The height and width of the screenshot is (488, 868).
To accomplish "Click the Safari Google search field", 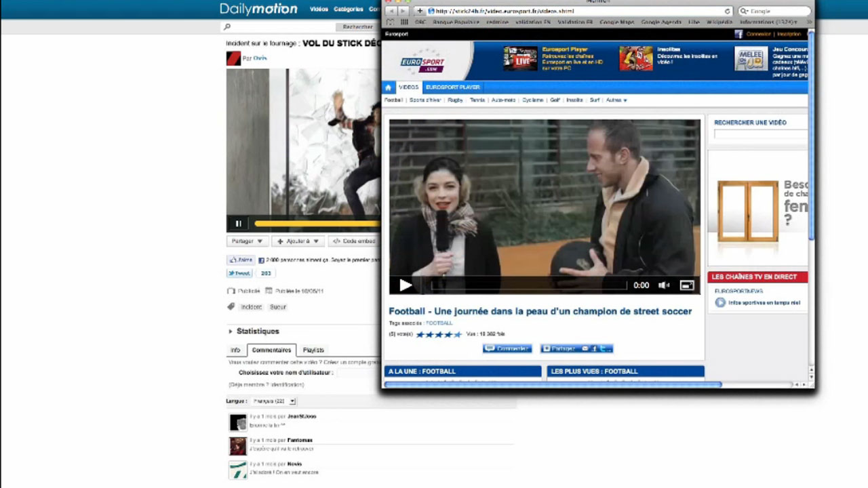I will [775, 12].
